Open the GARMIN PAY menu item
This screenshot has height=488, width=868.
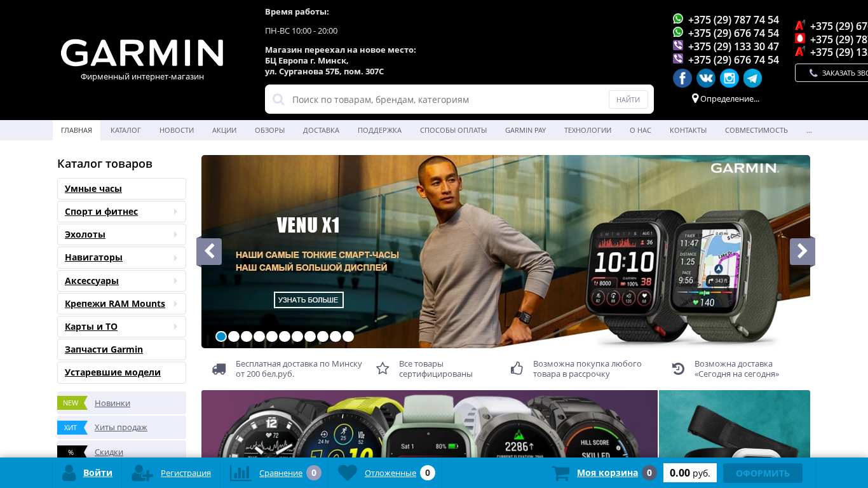(x=526, y=130)
